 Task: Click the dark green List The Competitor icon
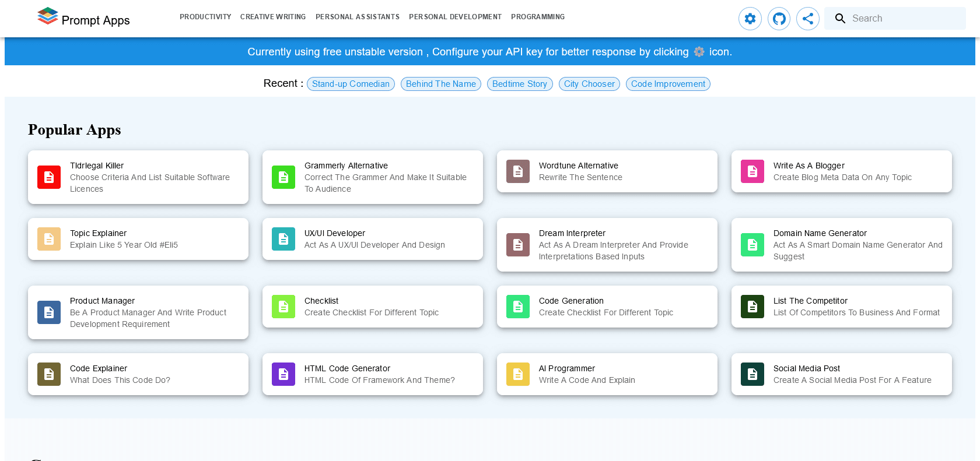point(752,307)
